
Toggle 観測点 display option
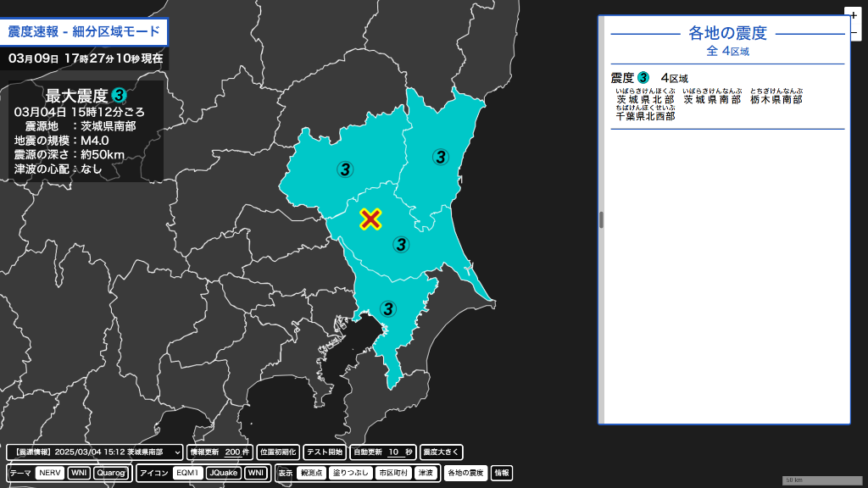click(x=313, y=473)
